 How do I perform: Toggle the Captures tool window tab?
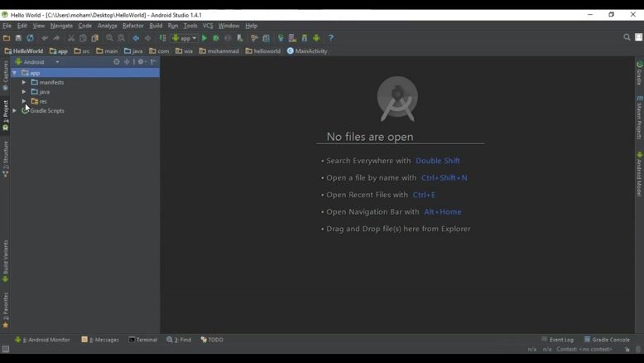[x=5, y=75]
